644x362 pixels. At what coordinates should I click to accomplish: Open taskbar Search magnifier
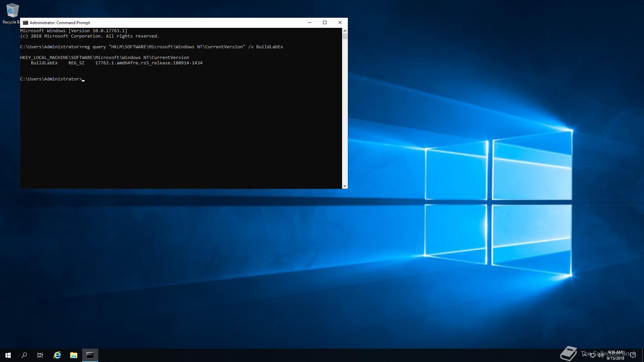click(x=24, y=355)
